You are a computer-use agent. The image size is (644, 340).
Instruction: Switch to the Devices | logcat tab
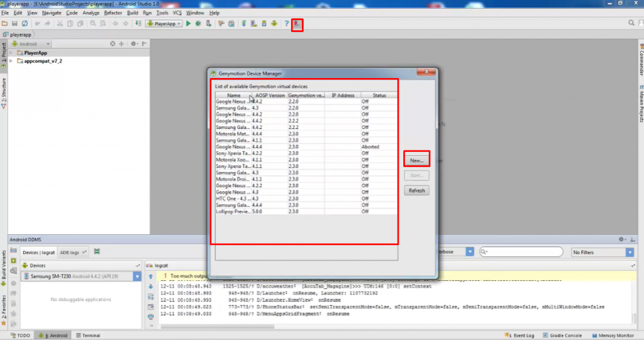tap(38, 252)
